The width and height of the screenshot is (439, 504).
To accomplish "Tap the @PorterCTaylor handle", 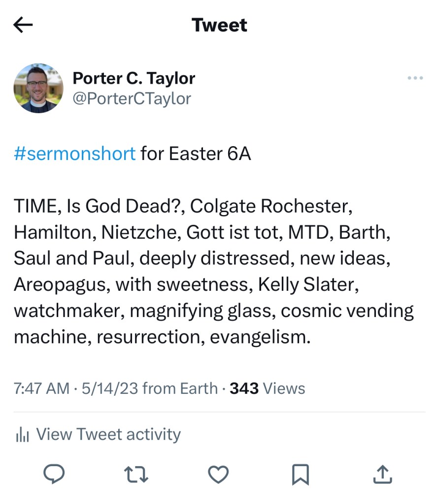I will point(132,98).
